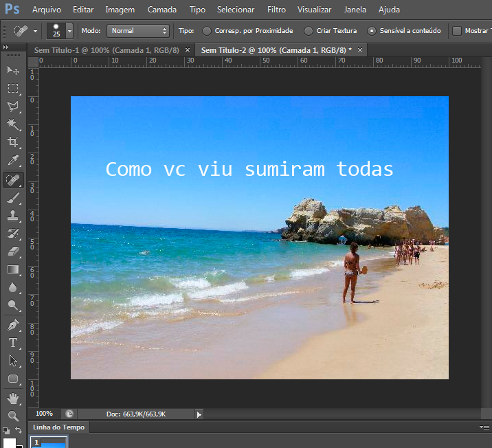Viewport: 492px width, 448px height.
Task: Open the Linha do Tempo panel menu
Action: tap(484, 427)
